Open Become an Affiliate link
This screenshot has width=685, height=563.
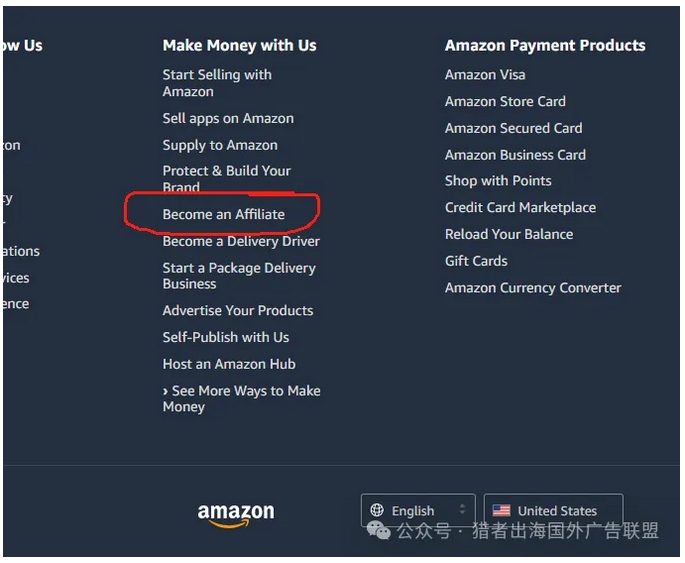tap(224, 214)
